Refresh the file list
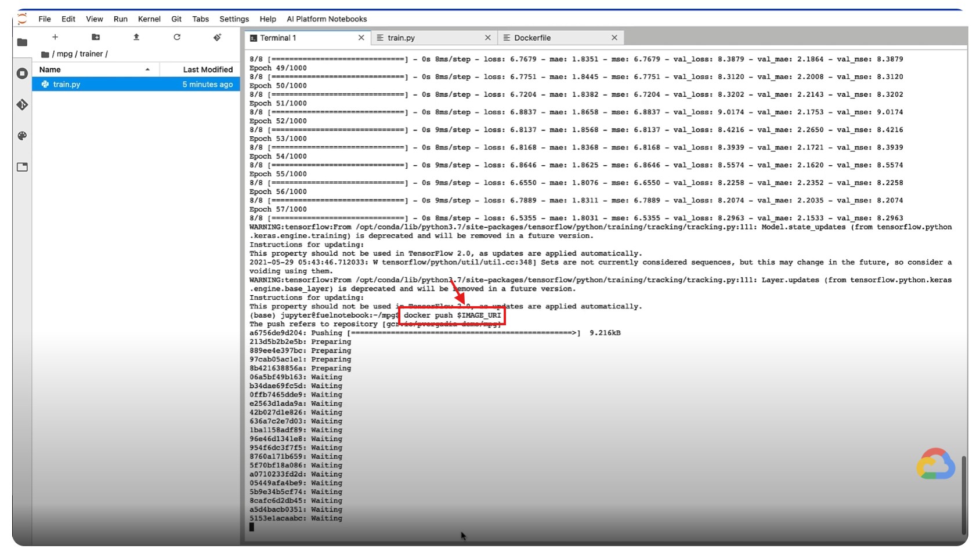This screenshot has width=980, height=556. 177,37
